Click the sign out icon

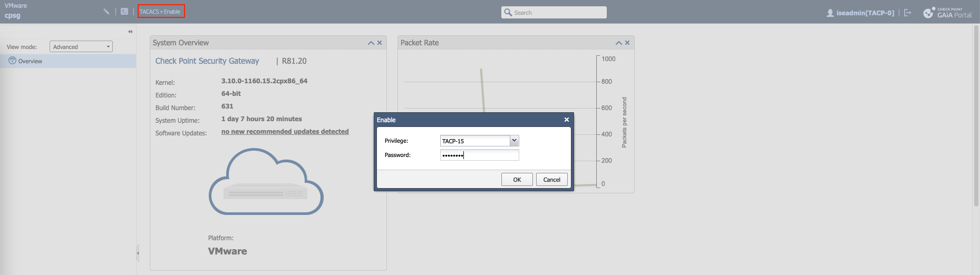(x=907, y=13)
